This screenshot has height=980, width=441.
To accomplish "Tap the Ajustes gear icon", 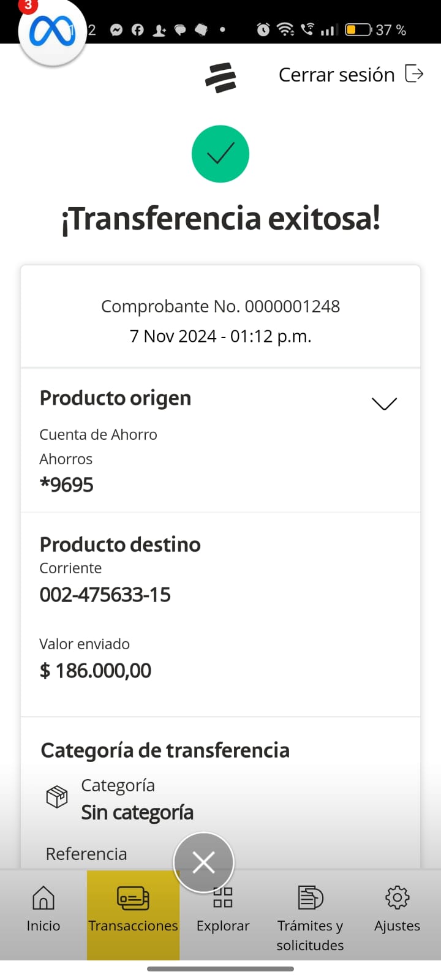I will pos(397,898).
